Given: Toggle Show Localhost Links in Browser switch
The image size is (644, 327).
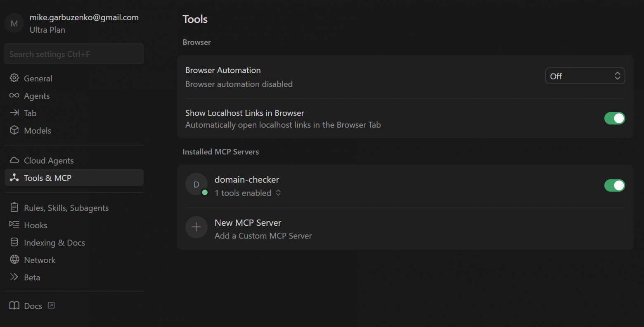Looking at the screenshot, I should click(x=614, y=118).
